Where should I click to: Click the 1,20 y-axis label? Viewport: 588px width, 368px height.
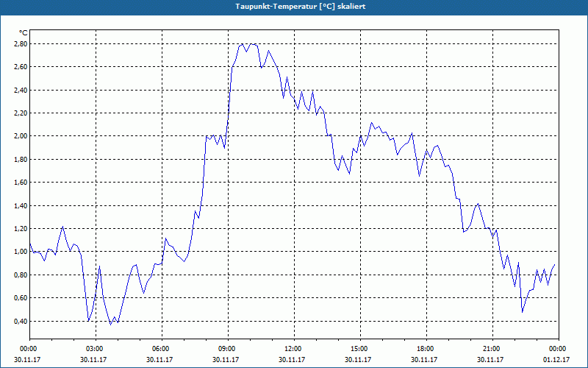tap(22, 229)
